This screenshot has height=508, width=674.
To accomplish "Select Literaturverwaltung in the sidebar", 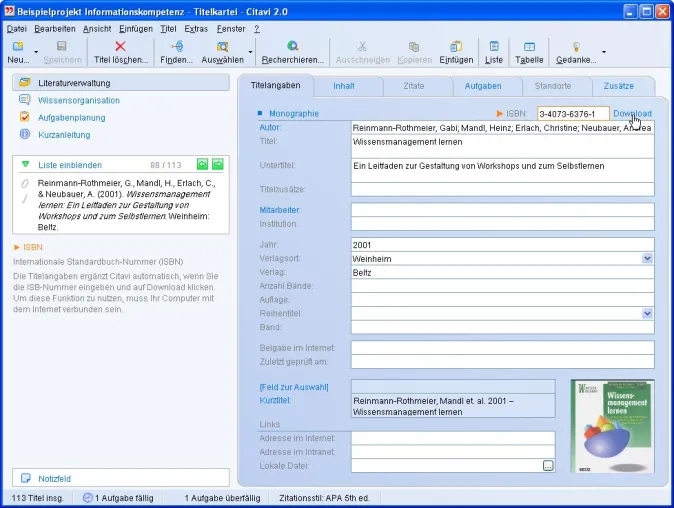I will tap(121, 83).
